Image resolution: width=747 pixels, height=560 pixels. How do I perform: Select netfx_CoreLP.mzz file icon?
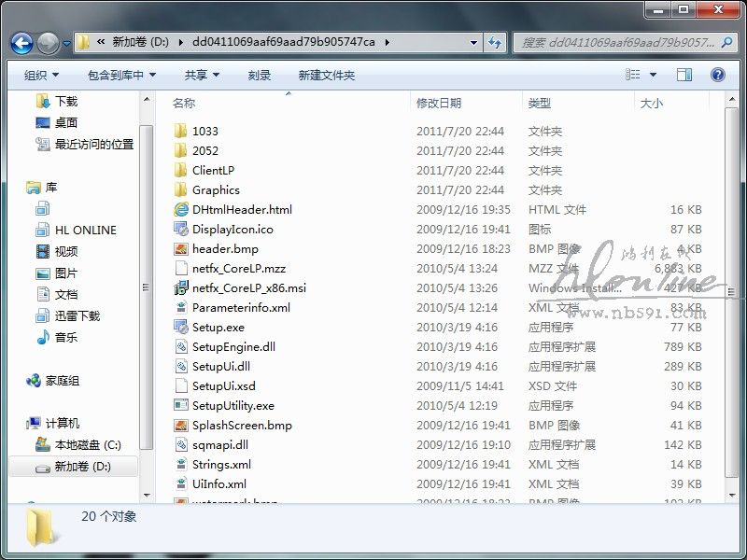(x=181, y=268)
